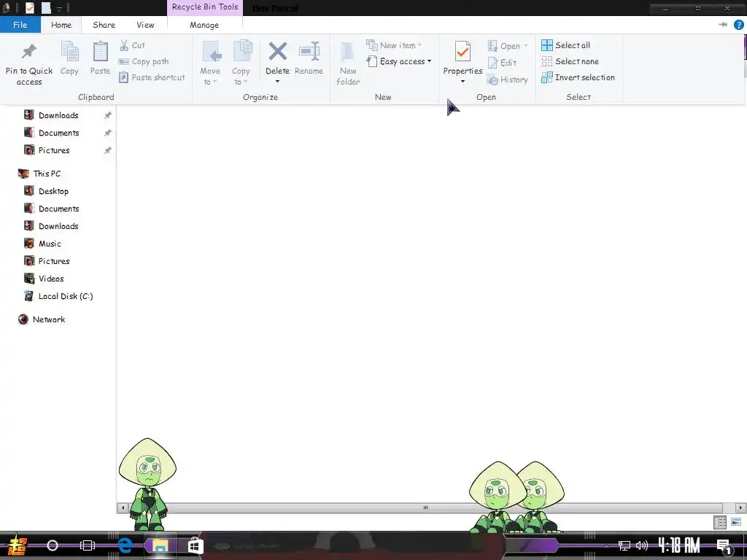Click Invert selection
Screen dimensions: 747x560
(x=578, y=77)
